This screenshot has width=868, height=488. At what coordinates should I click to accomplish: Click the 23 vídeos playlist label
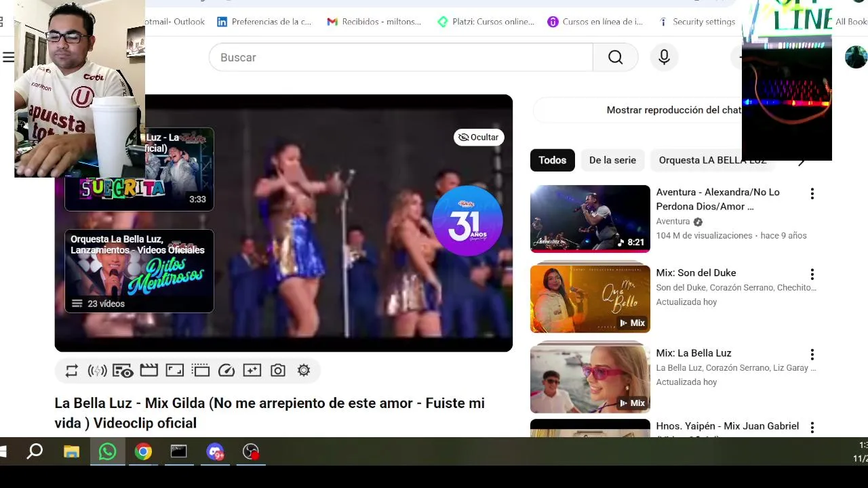click(x=106, y=304)
